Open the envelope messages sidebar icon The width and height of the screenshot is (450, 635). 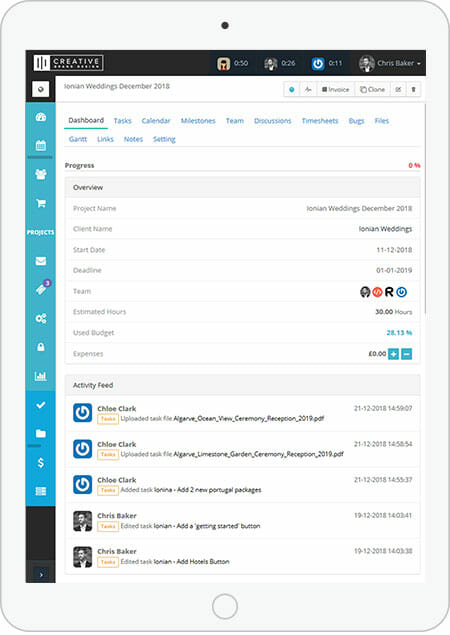tap(41, 261)
